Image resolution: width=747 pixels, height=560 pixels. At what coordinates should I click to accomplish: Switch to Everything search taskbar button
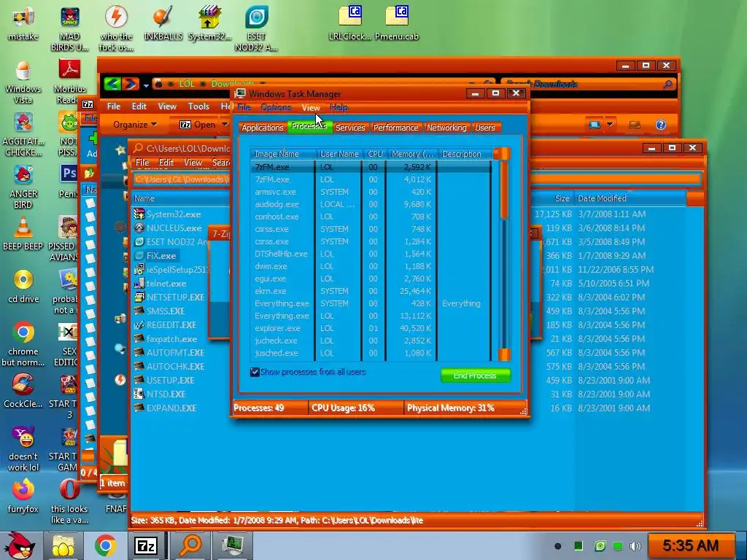point(189,545)
